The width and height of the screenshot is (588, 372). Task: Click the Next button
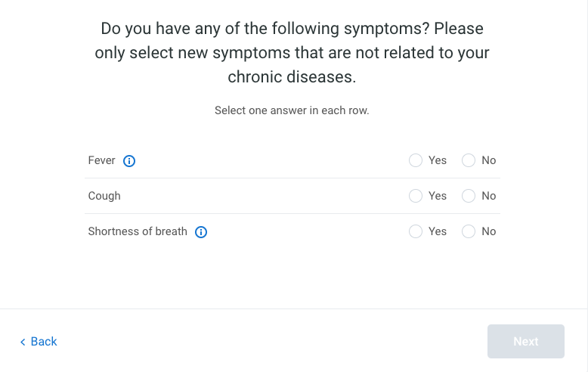point(526,341)
